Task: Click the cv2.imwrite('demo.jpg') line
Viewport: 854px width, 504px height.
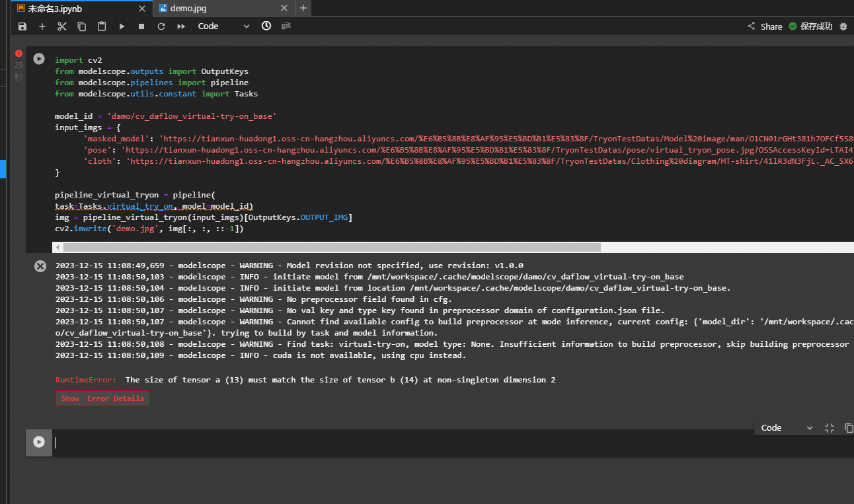Action: point(149,229)
